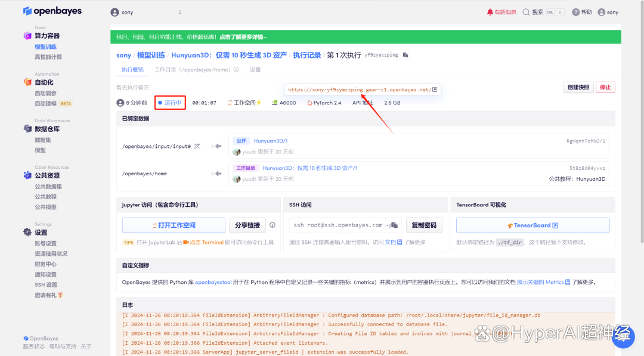Click the red 停止 button
Screen dimensions: 644x356
[x=605, y=87]
